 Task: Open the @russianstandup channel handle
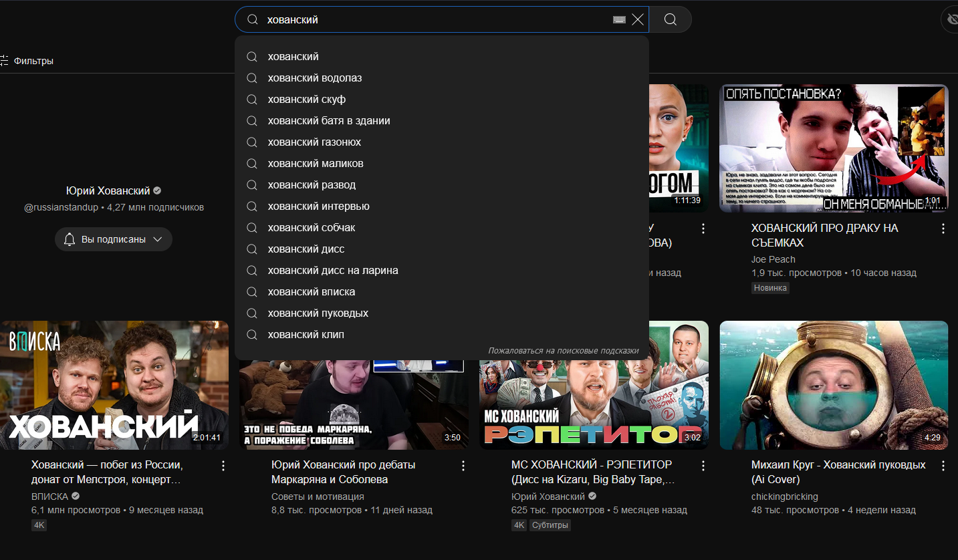[61, 207]
